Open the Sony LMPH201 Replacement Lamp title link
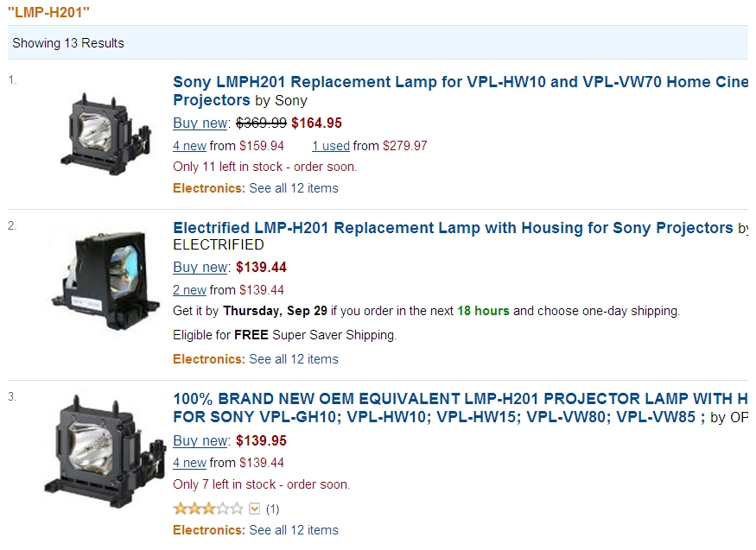Image resolution: width=756 pixels, height=550 pixels. click(x=461, y=91)
